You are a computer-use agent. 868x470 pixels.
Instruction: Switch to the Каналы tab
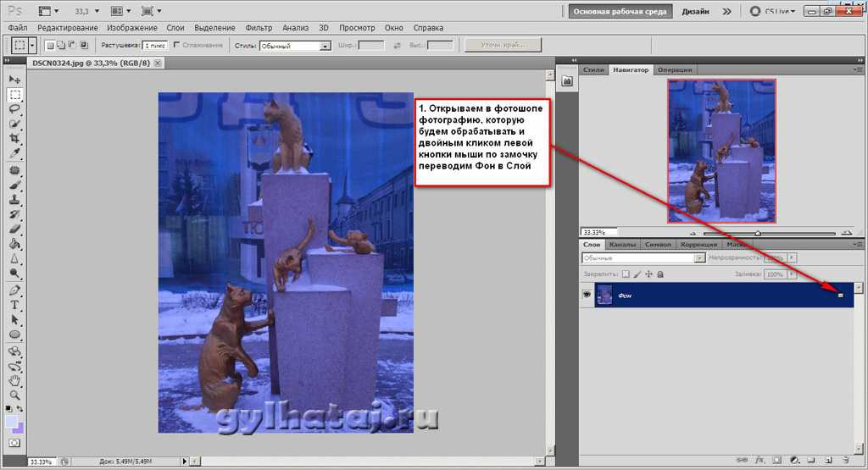pyautogui.click(x=622, y=245)
